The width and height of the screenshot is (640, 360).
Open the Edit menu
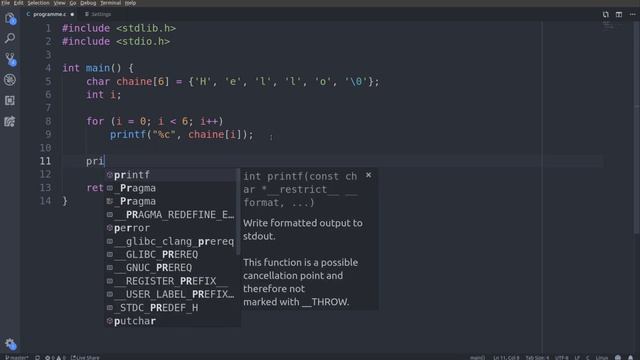(x=19, y=3)
